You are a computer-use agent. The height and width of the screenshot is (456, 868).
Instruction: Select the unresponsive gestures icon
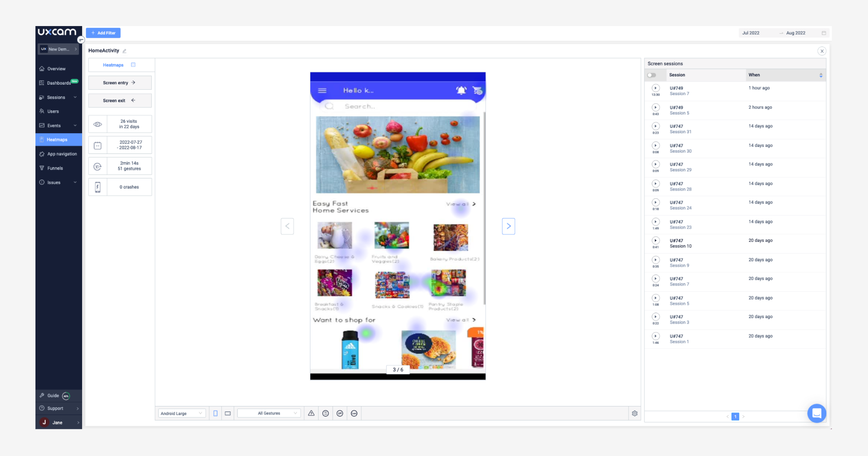coord(325,413)
